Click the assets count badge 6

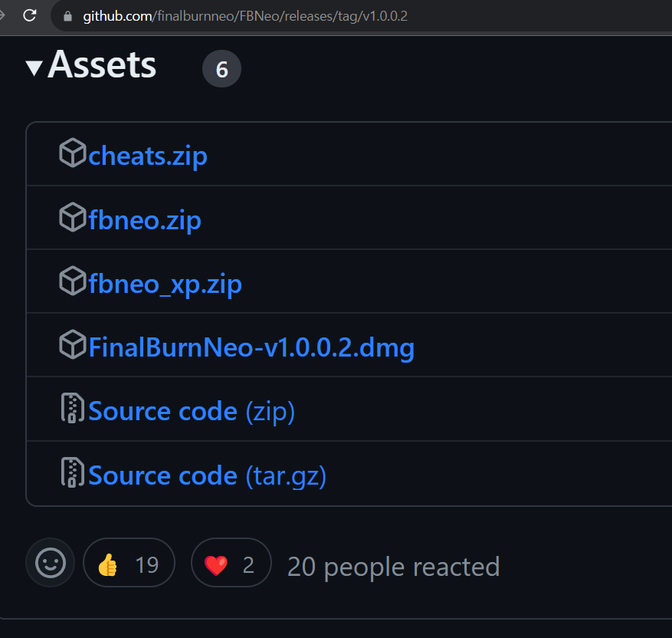pos(221,69)
